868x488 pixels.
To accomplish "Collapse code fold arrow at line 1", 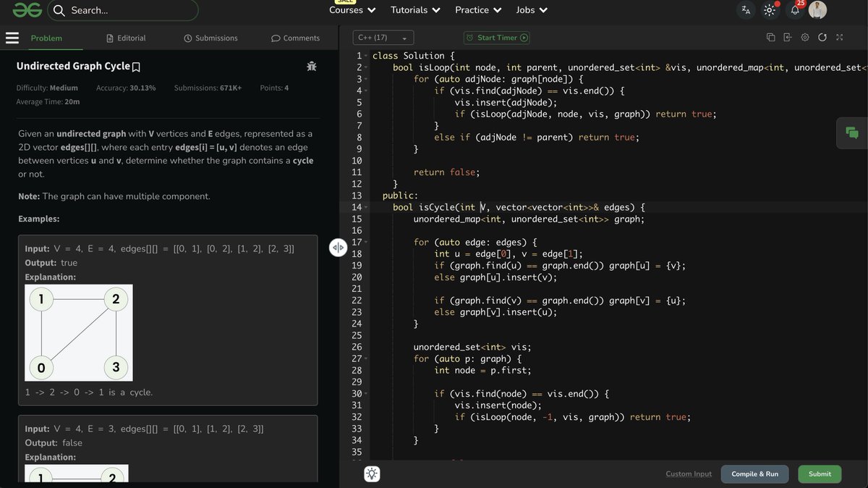I will (366, 56).
